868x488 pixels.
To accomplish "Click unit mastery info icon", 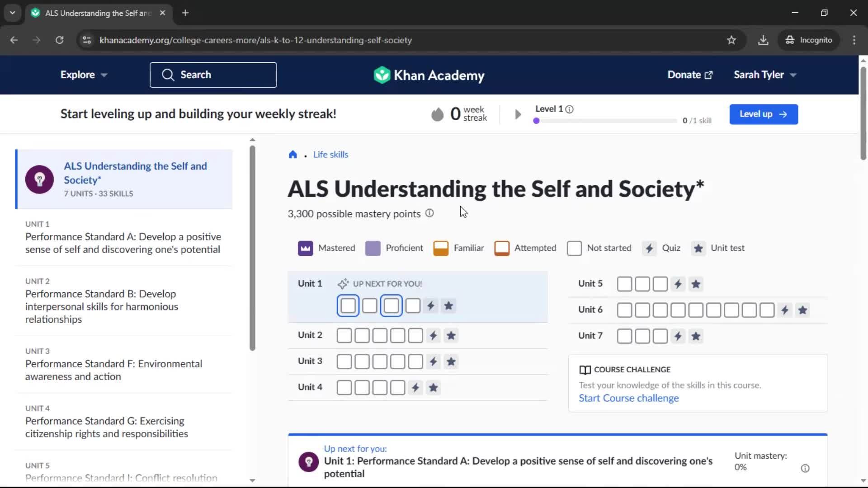I will (805, 468).
